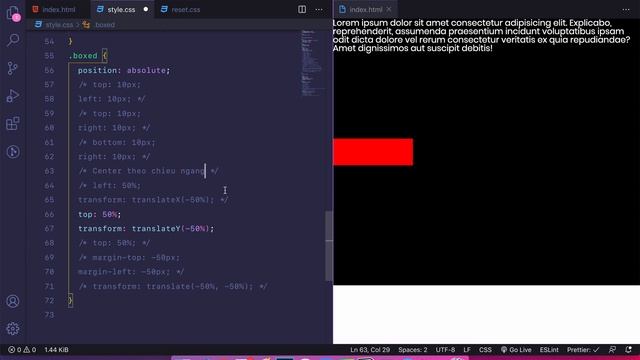Click Prettier status item
640x360 pixels.
click(583, 350)
